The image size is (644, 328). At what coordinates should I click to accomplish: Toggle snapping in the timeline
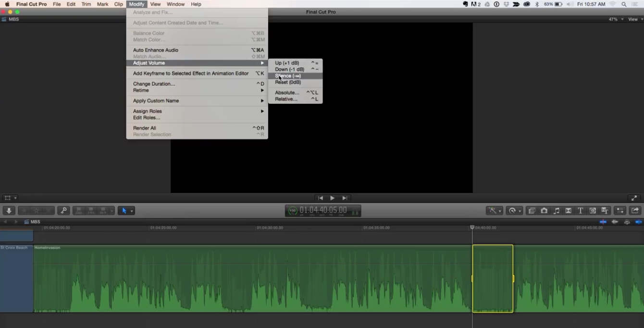point(638,222)
